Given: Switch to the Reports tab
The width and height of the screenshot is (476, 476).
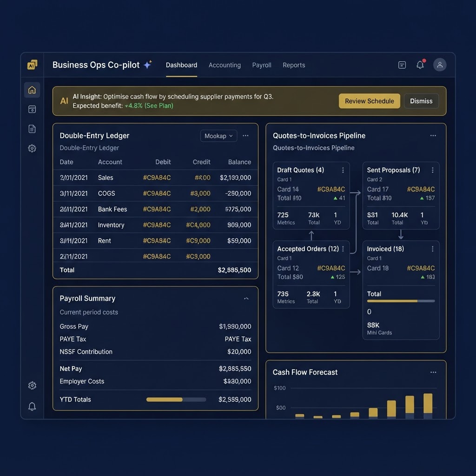Looking at the screenshot, I should (x=294, y=65).
